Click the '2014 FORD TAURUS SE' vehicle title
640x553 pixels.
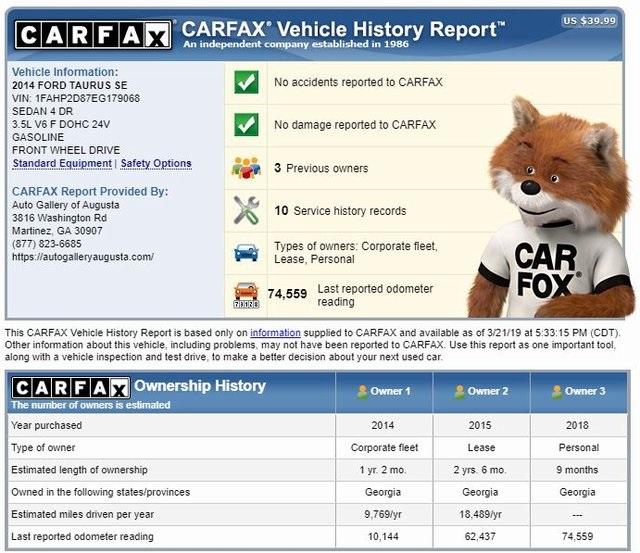click(x=69, y=85)
